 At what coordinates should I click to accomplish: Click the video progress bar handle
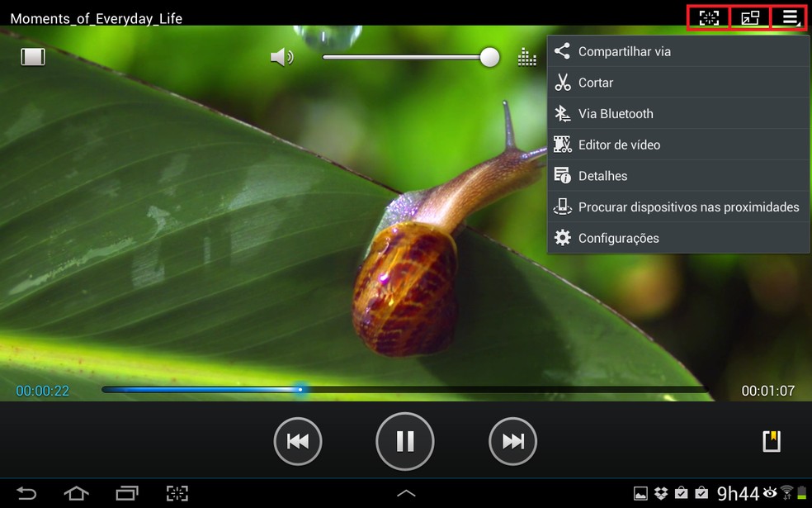pos(300,389)
